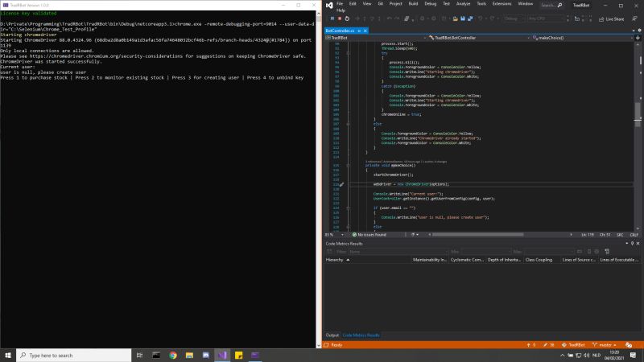The image size is (644, 362).
Task: Click the TradRBot repository status item
Action: (573, 345)
